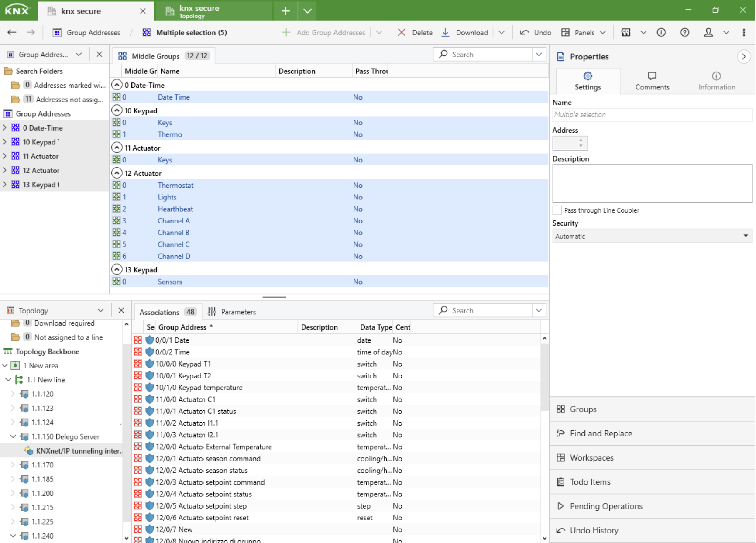Click device icon for 1.1.120
Image resolution: width=756 pixels, height=543 pixels.
(24, 394)
